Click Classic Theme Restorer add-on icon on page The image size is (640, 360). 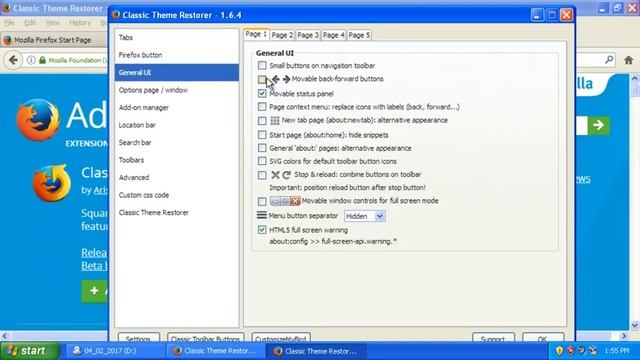coord(52,183)
